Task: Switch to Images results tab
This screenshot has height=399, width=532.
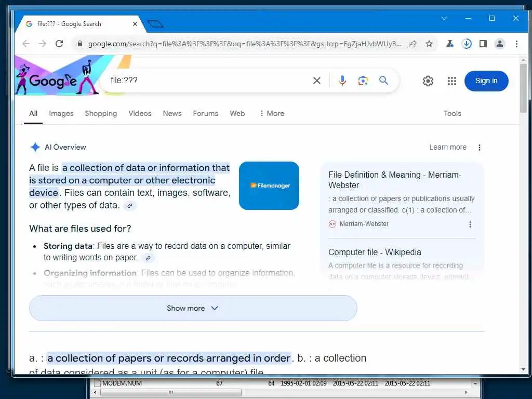Action: 61,113
